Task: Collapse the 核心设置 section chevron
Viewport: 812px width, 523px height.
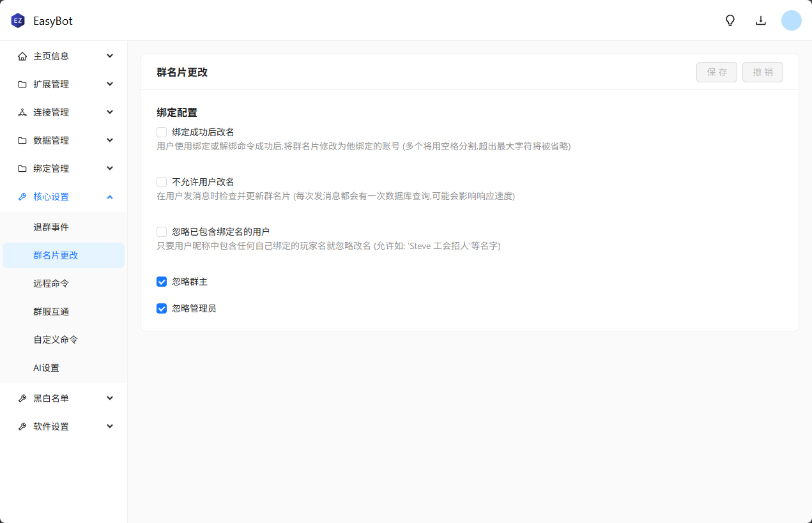Action: 110,197
